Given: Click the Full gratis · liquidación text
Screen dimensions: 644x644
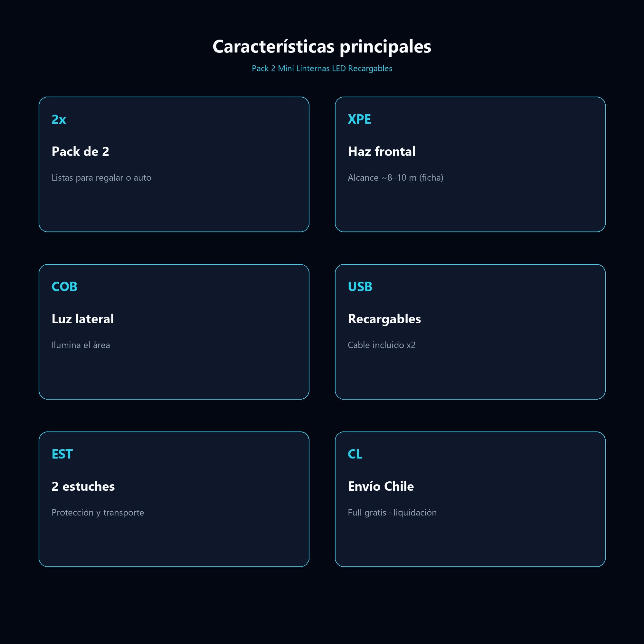Looking at the screenshot, I should click(x=392, y=512).
